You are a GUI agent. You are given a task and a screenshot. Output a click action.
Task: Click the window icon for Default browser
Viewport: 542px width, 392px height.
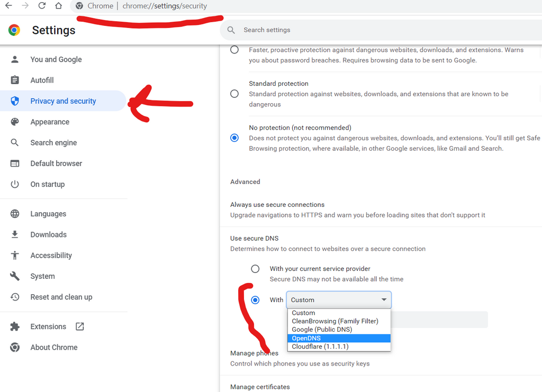pos(14,163)
